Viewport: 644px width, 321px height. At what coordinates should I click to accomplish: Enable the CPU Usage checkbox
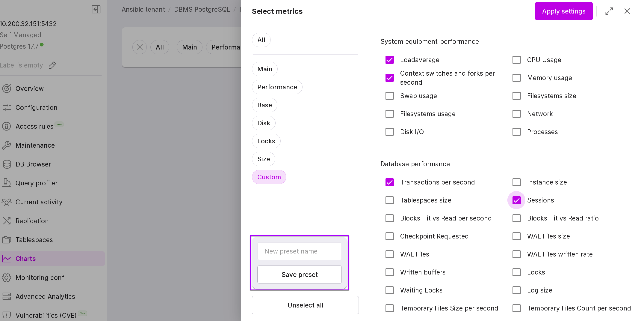click(x=516, y=60)
